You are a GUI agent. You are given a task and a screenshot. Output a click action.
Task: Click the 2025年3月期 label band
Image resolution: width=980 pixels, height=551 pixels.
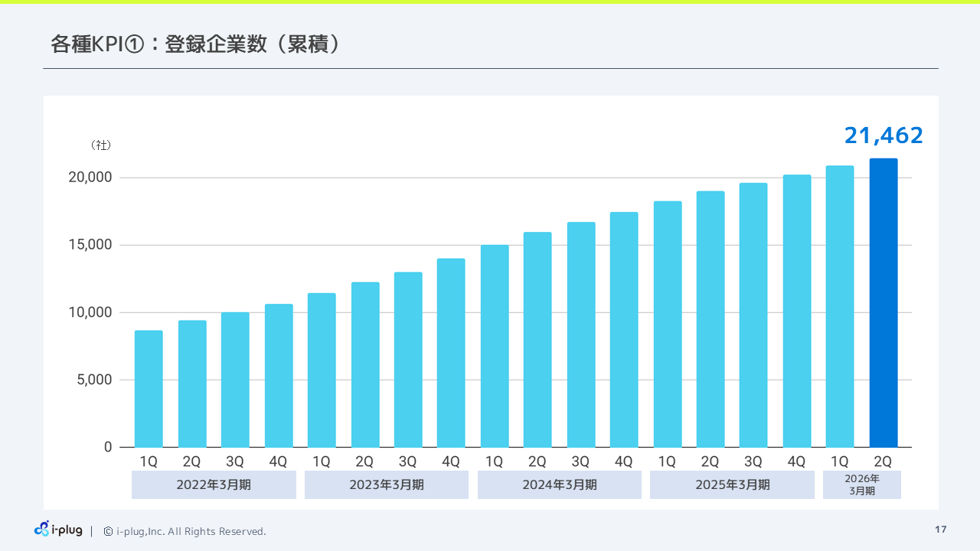pos(732,484)
